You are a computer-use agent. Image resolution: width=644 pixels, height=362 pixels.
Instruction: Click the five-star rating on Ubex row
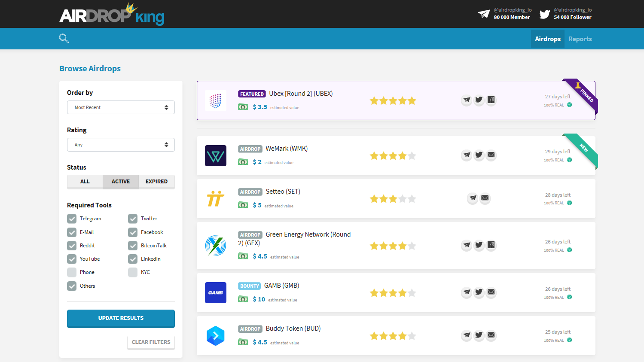[x=393, y=100]
